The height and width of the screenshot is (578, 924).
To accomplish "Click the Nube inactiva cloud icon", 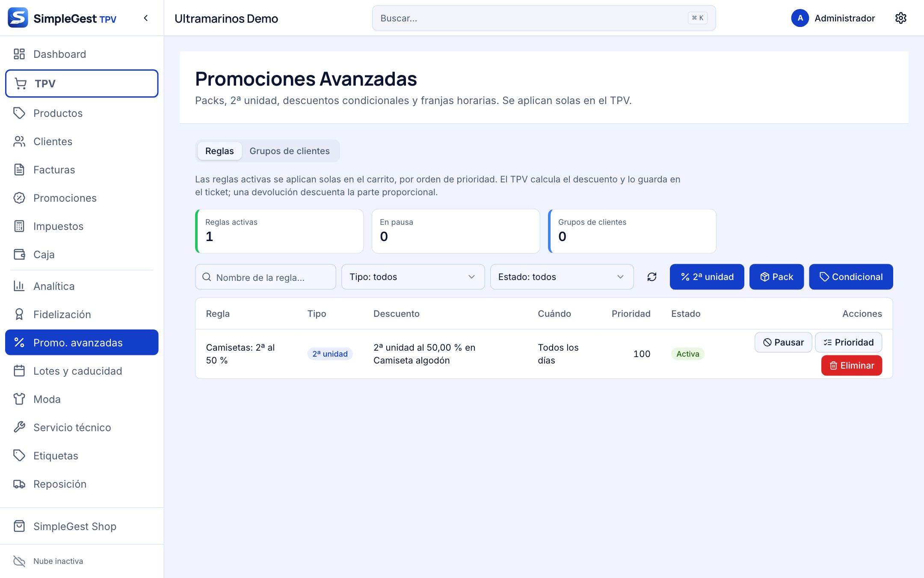I will 19,561.
